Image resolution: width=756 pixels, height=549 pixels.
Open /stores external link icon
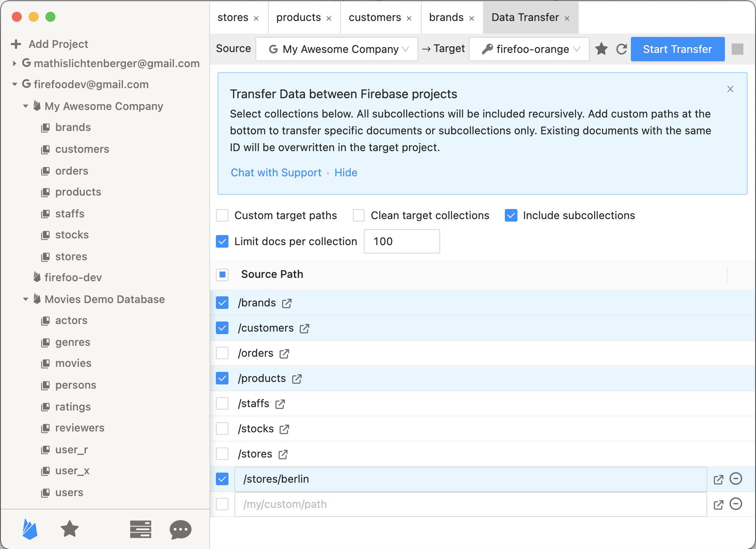coord(283,454)
